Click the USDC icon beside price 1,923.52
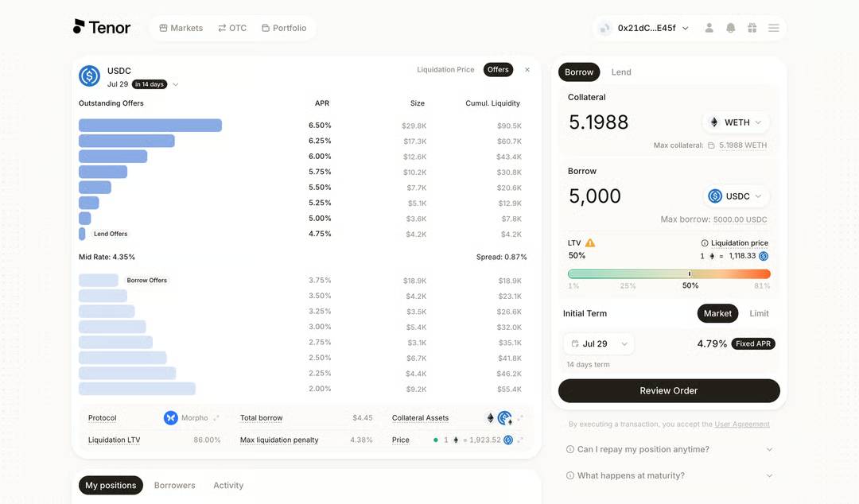The image size is (859, 504). point(508,440)
